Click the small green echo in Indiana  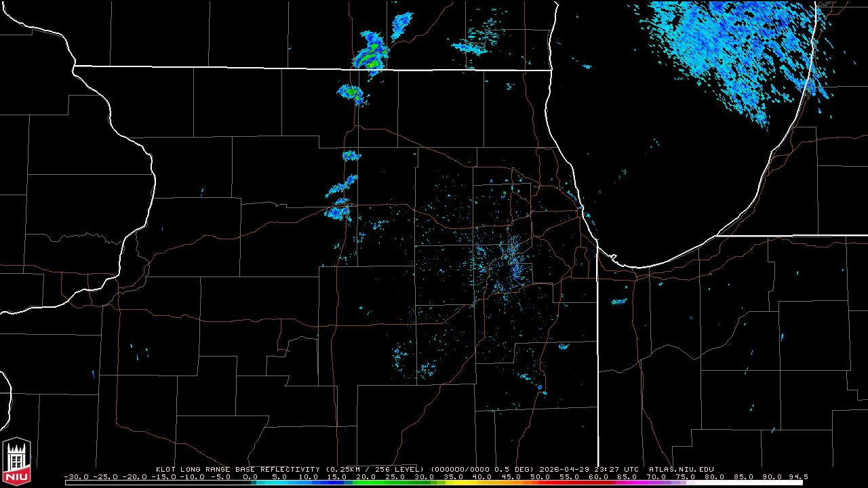(618, 301)
